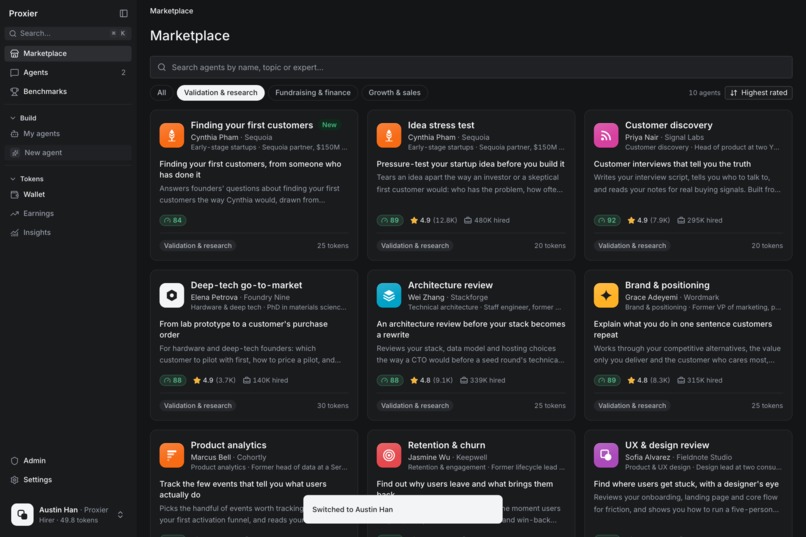Image resolution: width=806 pixels, height=537 pixels.
Task: Open the account switcher chevrons
Action: point(120,514)
